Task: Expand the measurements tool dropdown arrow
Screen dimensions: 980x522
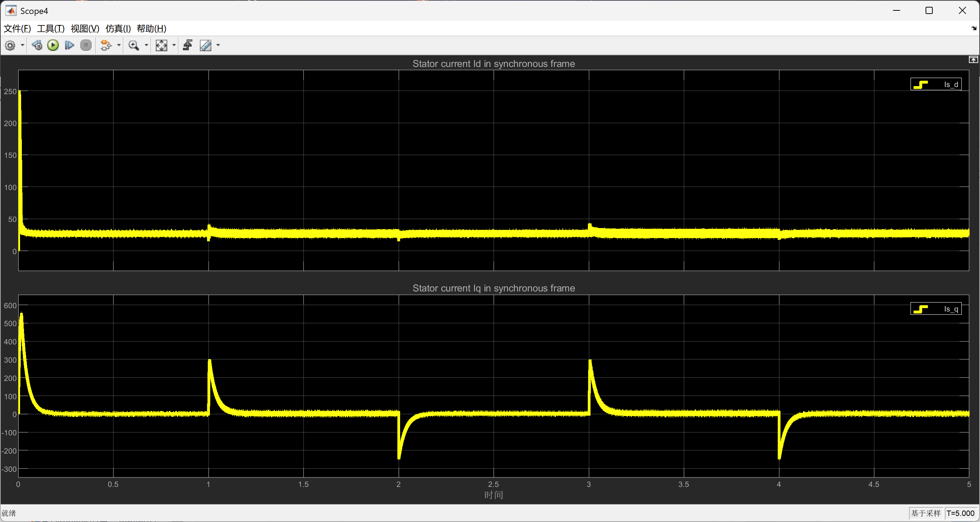Action: (x=218, y=45)
